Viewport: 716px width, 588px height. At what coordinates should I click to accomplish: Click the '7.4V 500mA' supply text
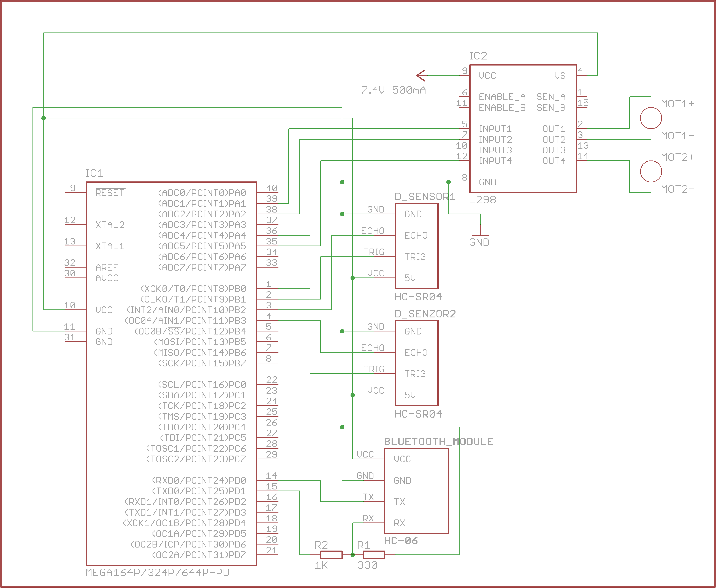[393, 90]
